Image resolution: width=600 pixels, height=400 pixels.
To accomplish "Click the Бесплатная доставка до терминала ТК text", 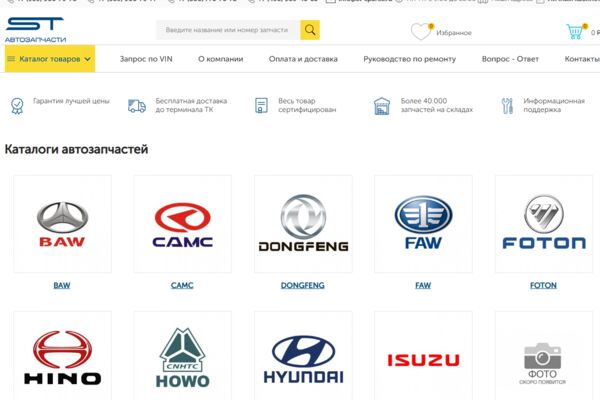I will (191, 105).
